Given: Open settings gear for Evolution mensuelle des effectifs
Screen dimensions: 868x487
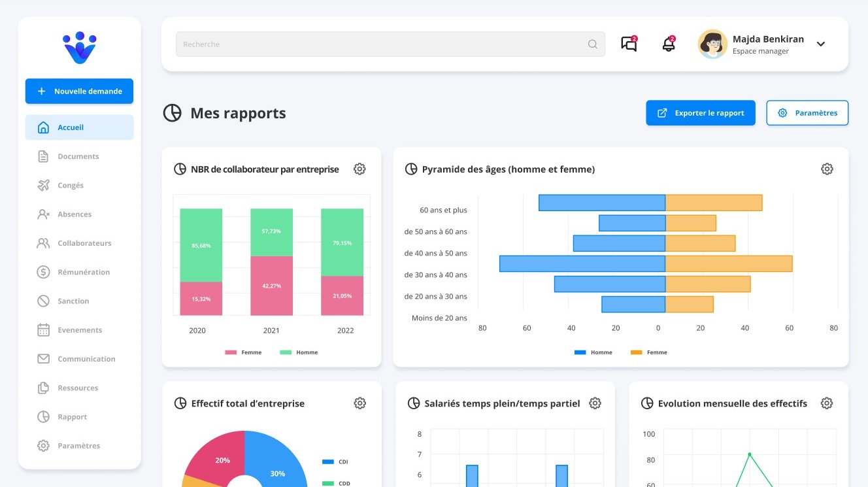Looking at the screenshot, I should 827,403.
